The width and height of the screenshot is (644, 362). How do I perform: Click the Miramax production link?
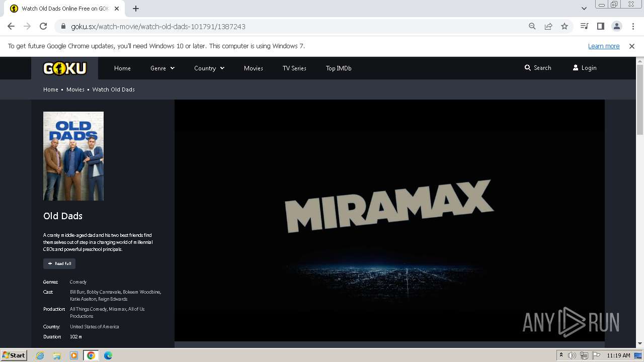(x=118, y=309)
